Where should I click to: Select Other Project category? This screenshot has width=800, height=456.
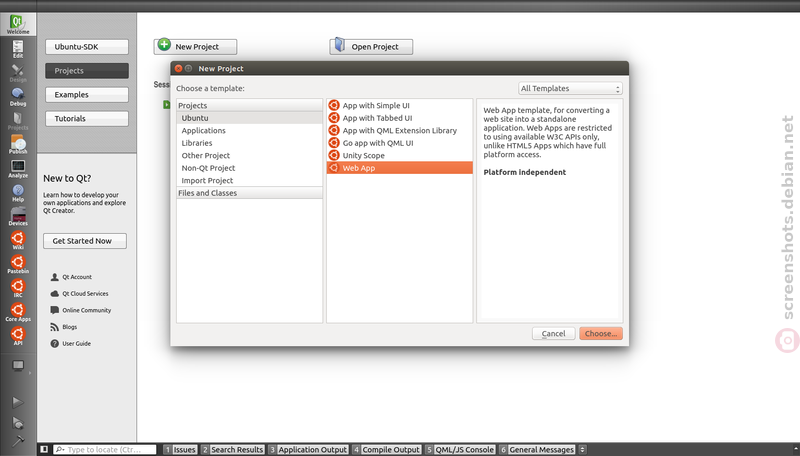point(249,156)
